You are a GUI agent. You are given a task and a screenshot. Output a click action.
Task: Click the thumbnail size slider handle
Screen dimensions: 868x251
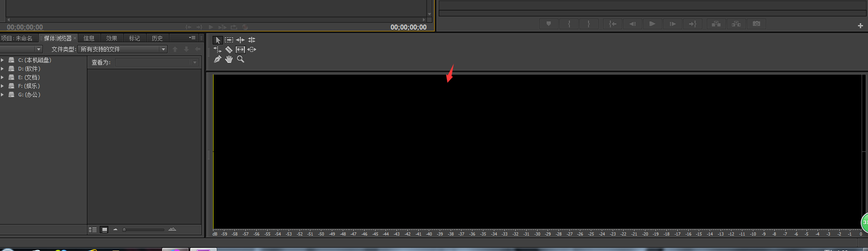coord(124,230)
